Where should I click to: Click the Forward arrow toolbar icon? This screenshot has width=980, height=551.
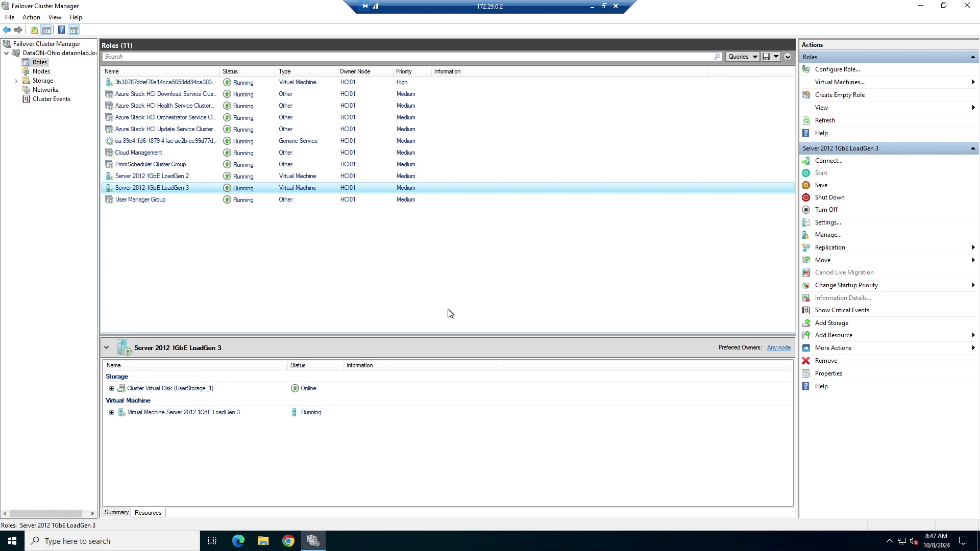(x=18, y=30)
